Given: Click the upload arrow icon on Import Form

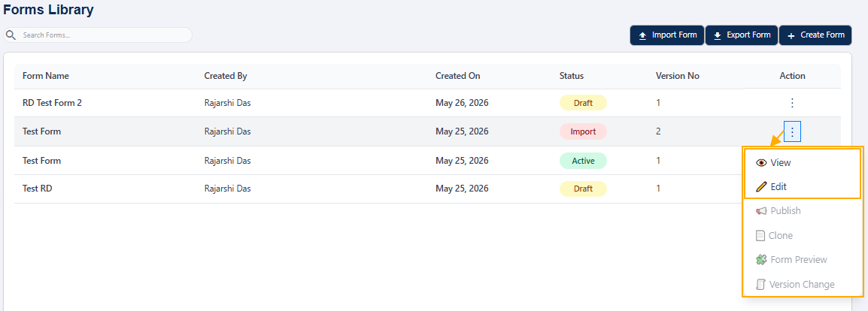Looking at the screenshot, I should [x=642, y=35].
